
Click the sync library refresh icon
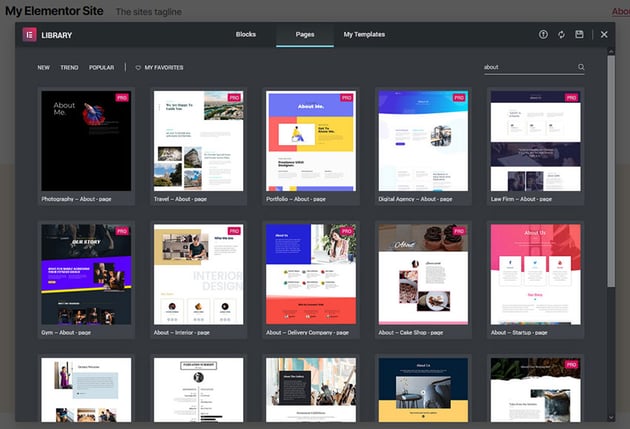[561, 35]
